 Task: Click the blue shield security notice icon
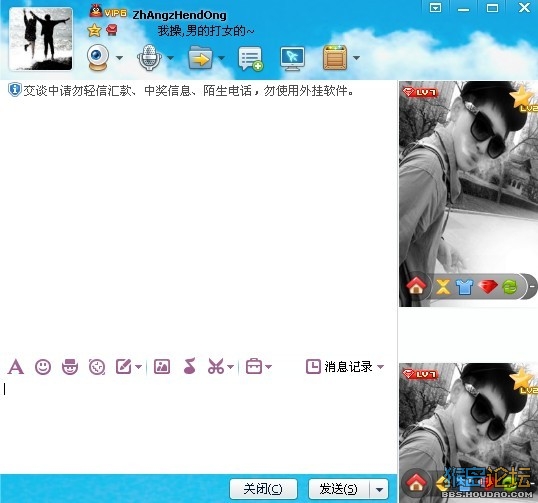click(x=14, y=90)
